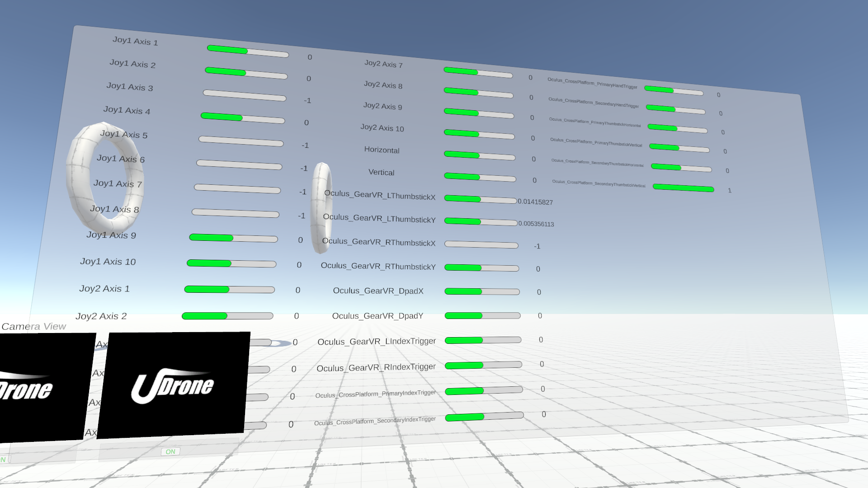Click the empty Joy1 Axis 3 slider
868x488 pixels.
pyautogui.click(x=244, y=95)
